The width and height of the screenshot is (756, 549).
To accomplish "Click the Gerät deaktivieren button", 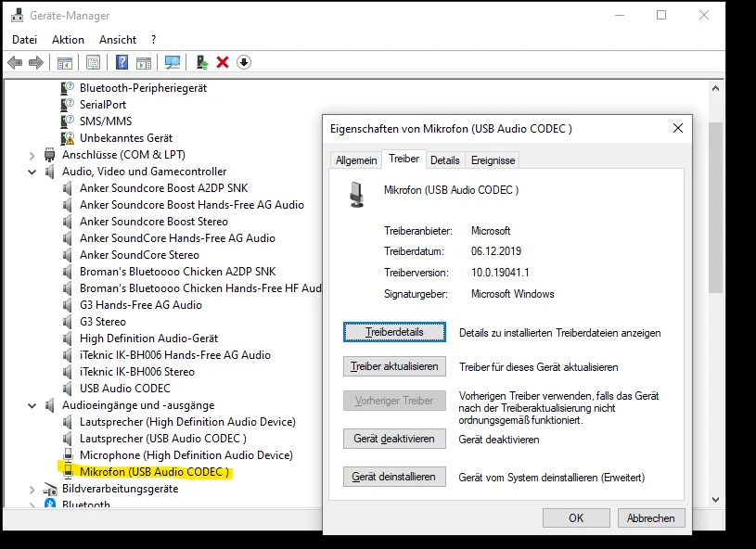I will tap(394, 439).
